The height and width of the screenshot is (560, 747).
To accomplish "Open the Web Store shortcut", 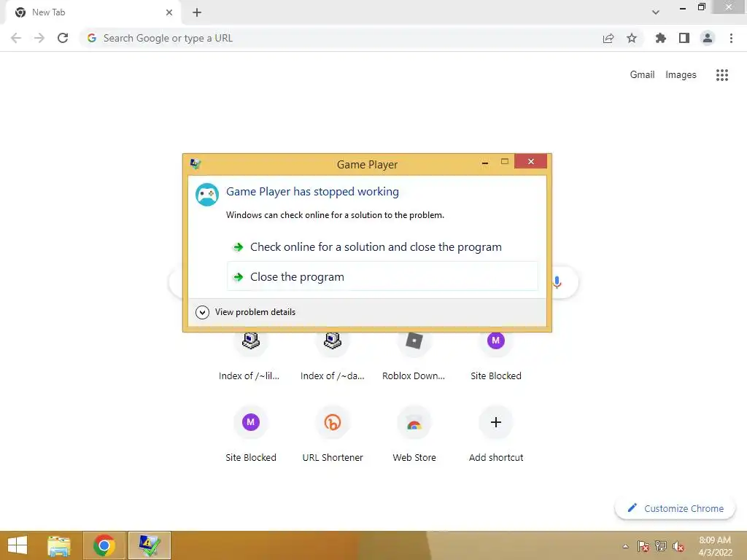I will [414, 435].
